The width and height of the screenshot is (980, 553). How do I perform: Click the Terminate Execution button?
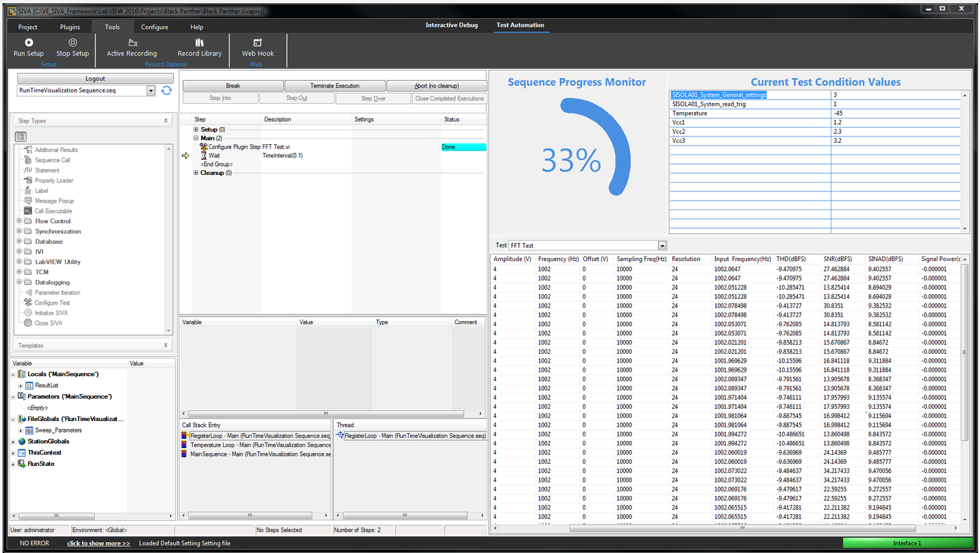334,86
